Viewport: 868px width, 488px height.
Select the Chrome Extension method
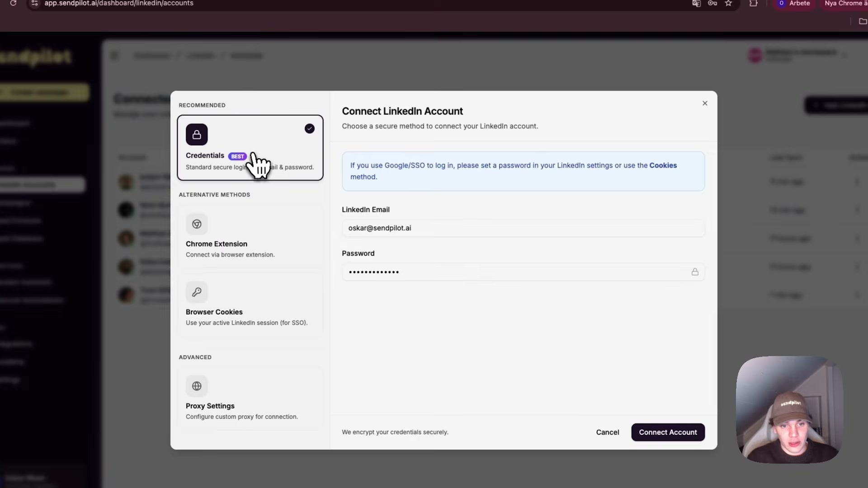coord(250,236)
